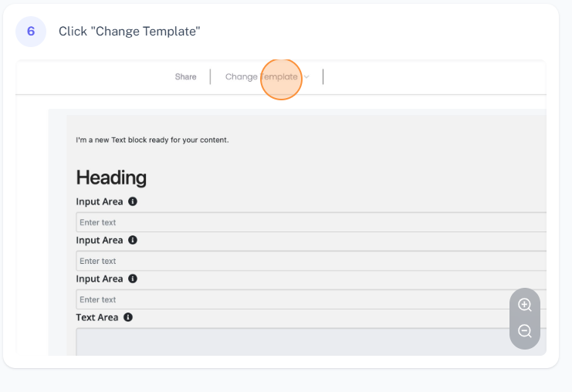Click the first Enter text input field
This screenshot has height=392, width=572.
coord(309,222)
